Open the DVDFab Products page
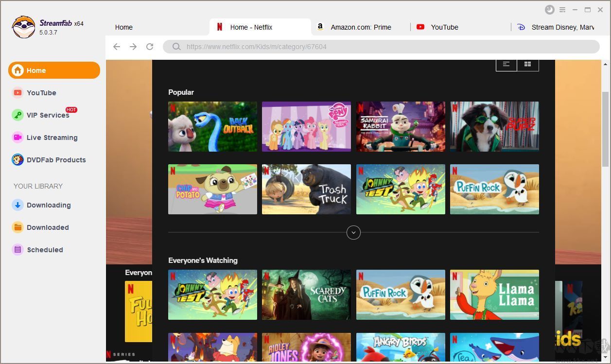Screen dimensions: 611x364 coord(56,160)
